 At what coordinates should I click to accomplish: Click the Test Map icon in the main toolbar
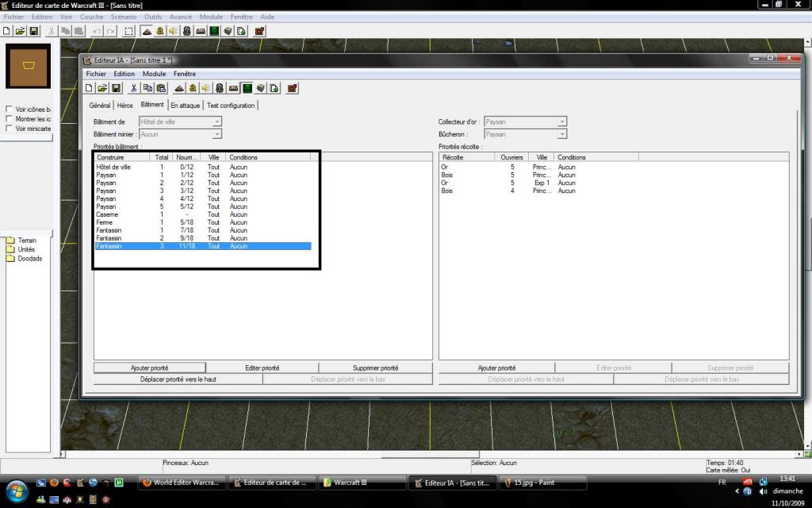259,31
